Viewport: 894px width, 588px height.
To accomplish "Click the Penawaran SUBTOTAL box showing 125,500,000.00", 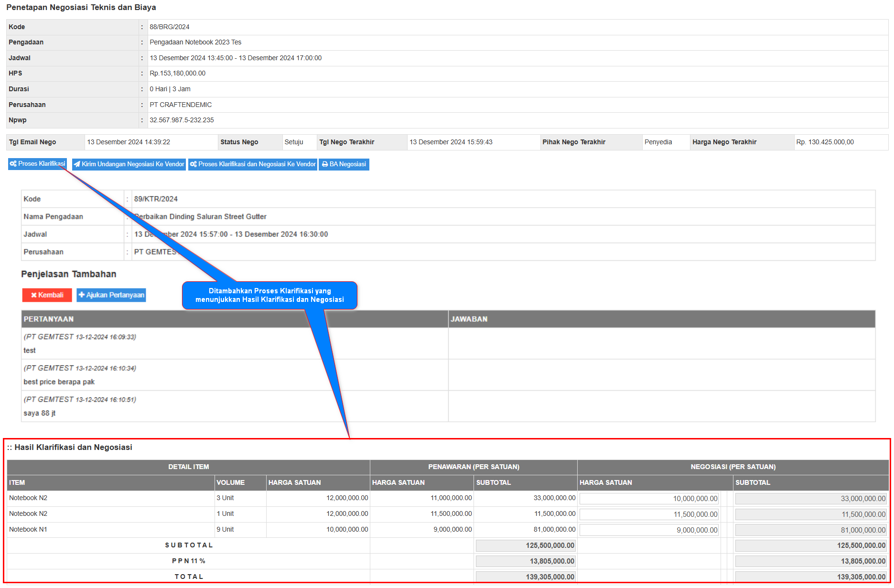I will [526, 545].
